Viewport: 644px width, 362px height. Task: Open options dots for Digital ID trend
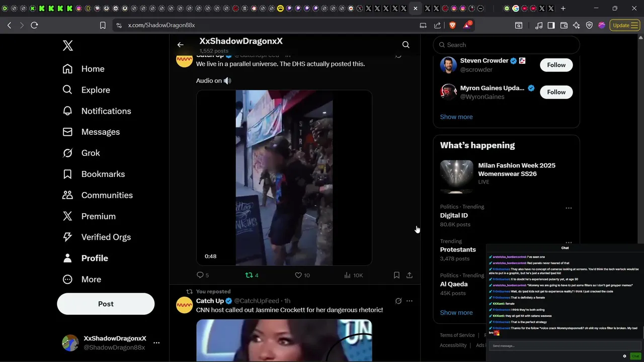[569, 208]
